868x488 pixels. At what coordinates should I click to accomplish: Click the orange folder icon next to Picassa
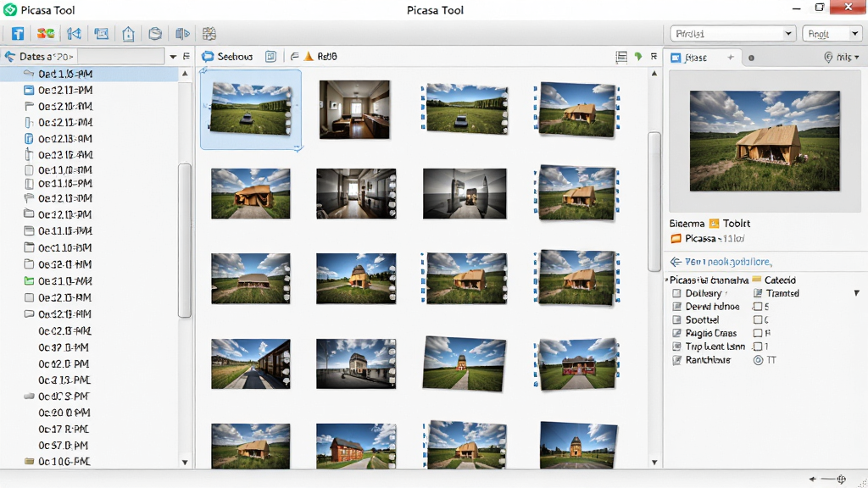[x=676, y=238]
